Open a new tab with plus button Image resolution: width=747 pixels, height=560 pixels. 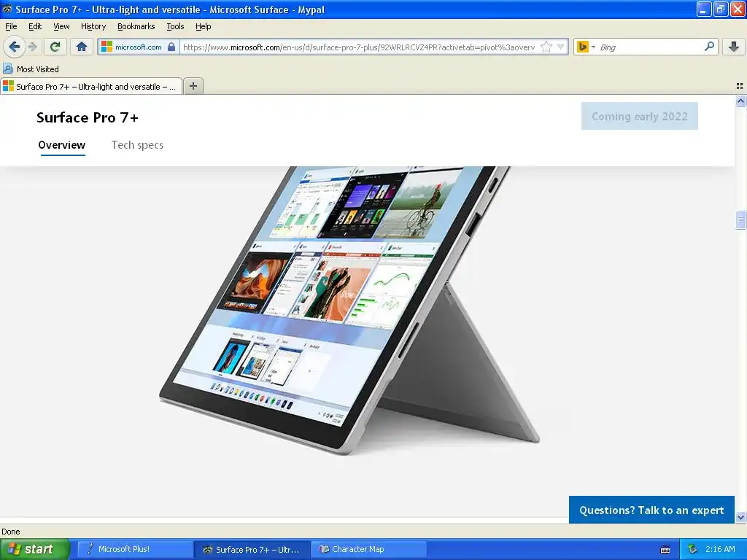(x=193, y=86)
